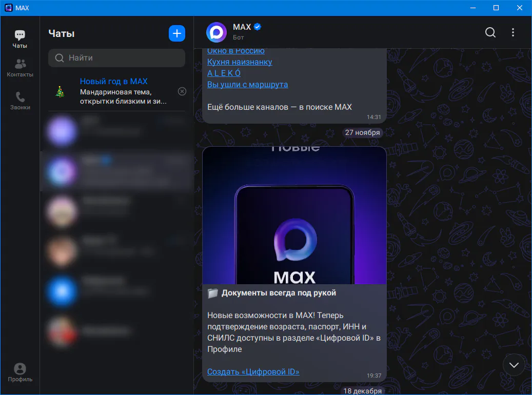Open the Контакты section
Screen dimensions: 532x395
click(20, 68)
